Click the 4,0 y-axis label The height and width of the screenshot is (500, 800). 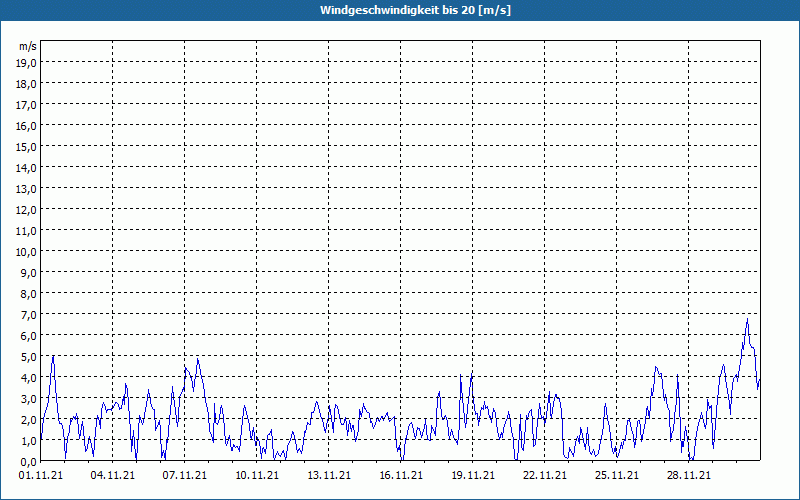[x=29, y=378]
